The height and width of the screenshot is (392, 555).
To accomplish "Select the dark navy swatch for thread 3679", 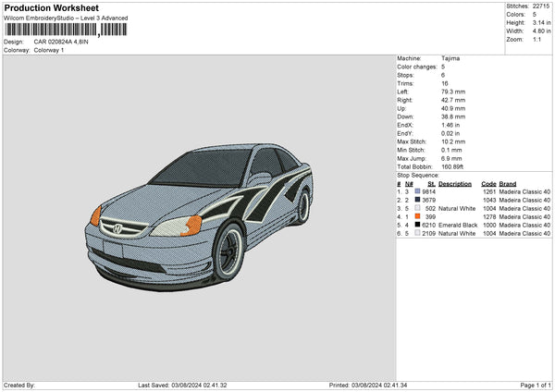I will [418, 201].
